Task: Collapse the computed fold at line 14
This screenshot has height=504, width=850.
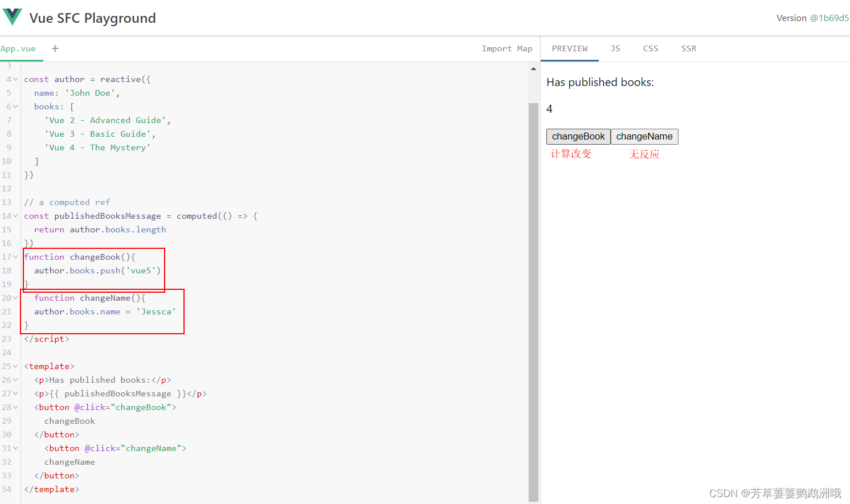Action: tap(15, 216)
